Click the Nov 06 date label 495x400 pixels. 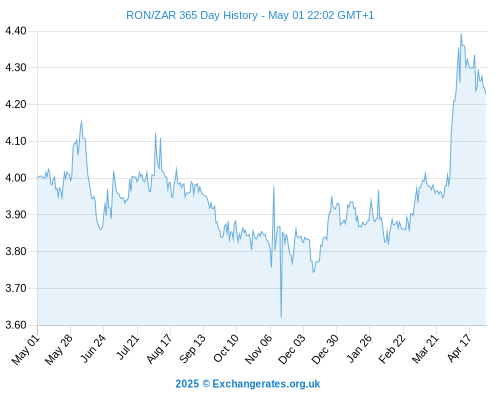tap(258, 349)
